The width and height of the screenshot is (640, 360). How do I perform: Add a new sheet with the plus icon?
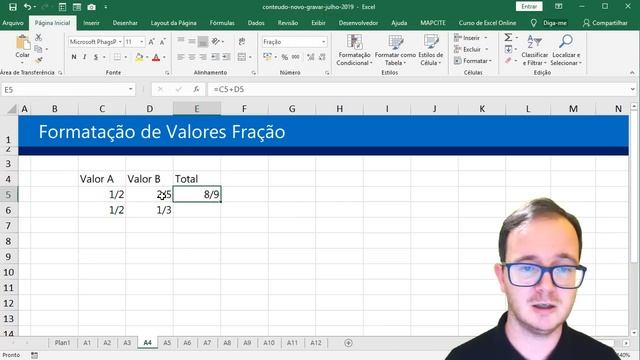tap(348, 343)
